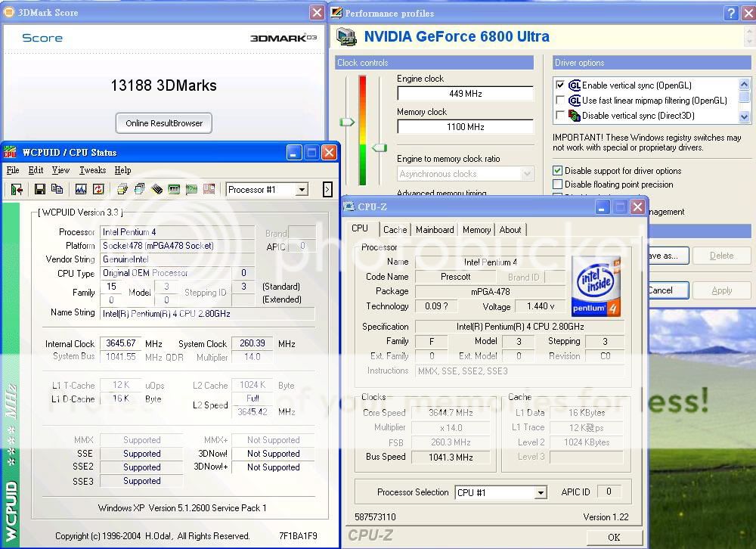The width and height of the screenshot is (756, 549).
Task: Click the Online ResultBrowser button
Action: (x=164, y=123)
